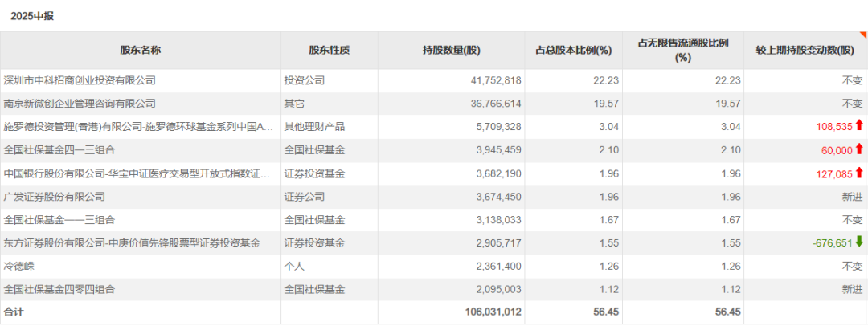This screenshot has width=868, height=326.
Task: Click the change value -676,651
Action: coord(833,243)
